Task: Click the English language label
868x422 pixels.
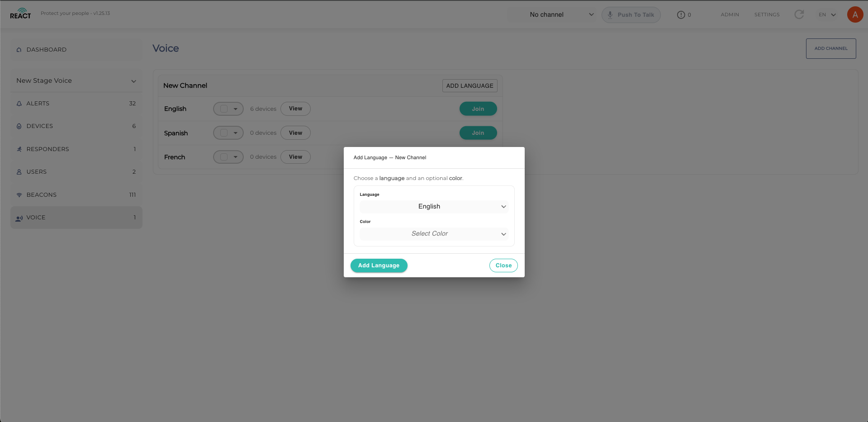Action: (x=175, y=109)
